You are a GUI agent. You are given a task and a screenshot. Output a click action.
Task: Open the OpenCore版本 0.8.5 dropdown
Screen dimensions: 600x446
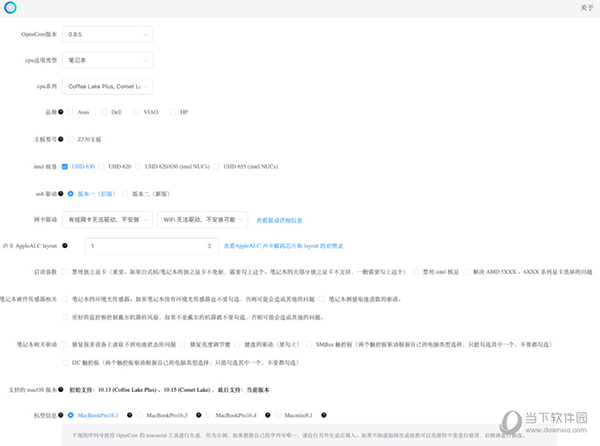point(108,34)
